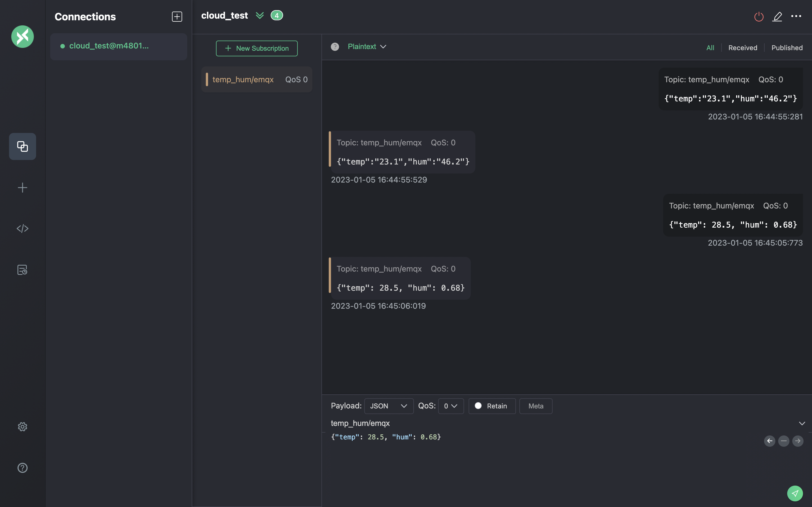Image resolution: width=812 pixels, height=507 pixels.
Task: Click the overflow menu three-dot icon
Action: click(x=796, y=16)
